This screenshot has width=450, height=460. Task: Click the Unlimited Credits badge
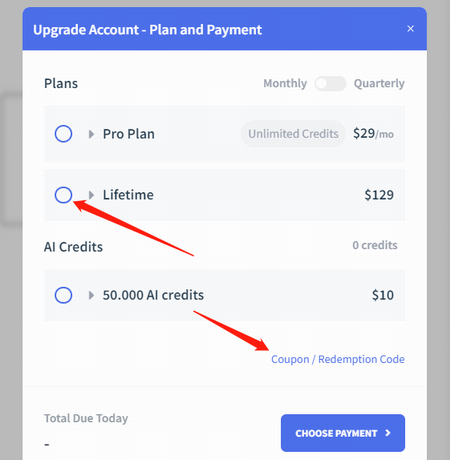pos(293,134)
